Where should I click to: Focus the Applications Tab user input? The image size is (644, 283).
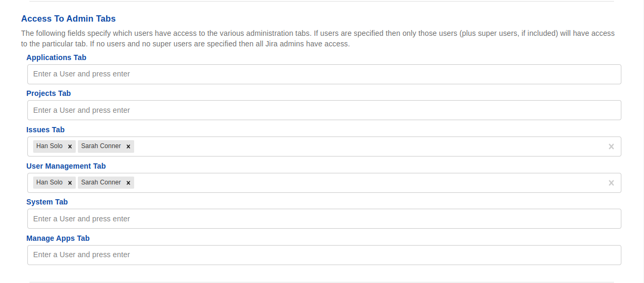(x=324, y=74)
